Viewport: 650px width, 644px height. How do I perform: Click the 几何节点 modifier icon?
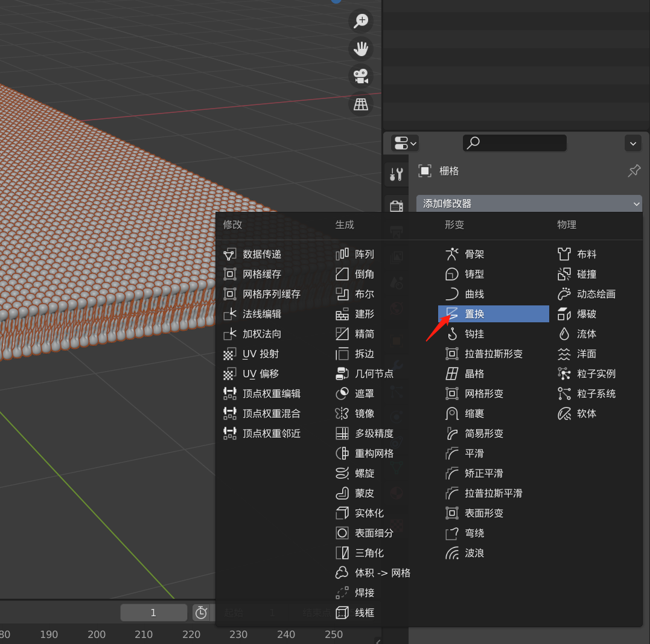tap(342, 374)
